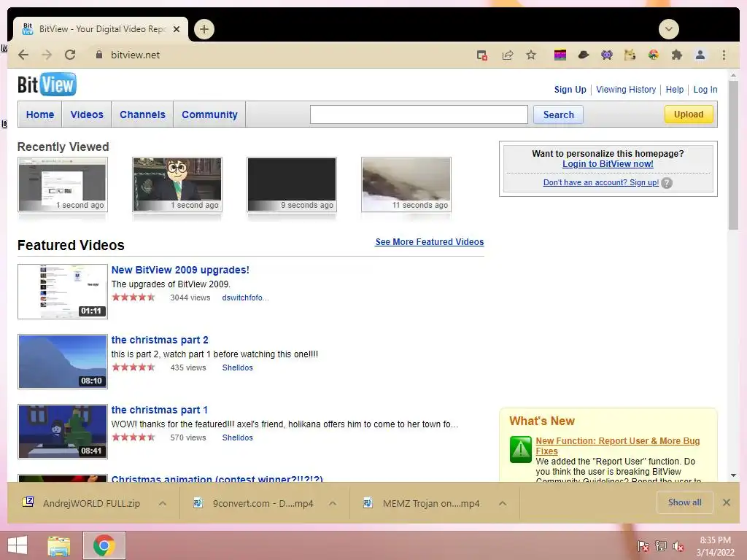Open recently viewed thumbnail from 11 seconds ago

pyautogui.click(x=406, y=184)
